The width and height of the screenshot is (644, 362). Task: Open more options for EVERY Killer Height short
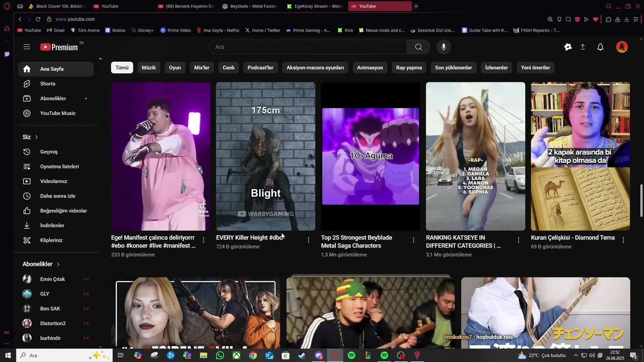308,240
